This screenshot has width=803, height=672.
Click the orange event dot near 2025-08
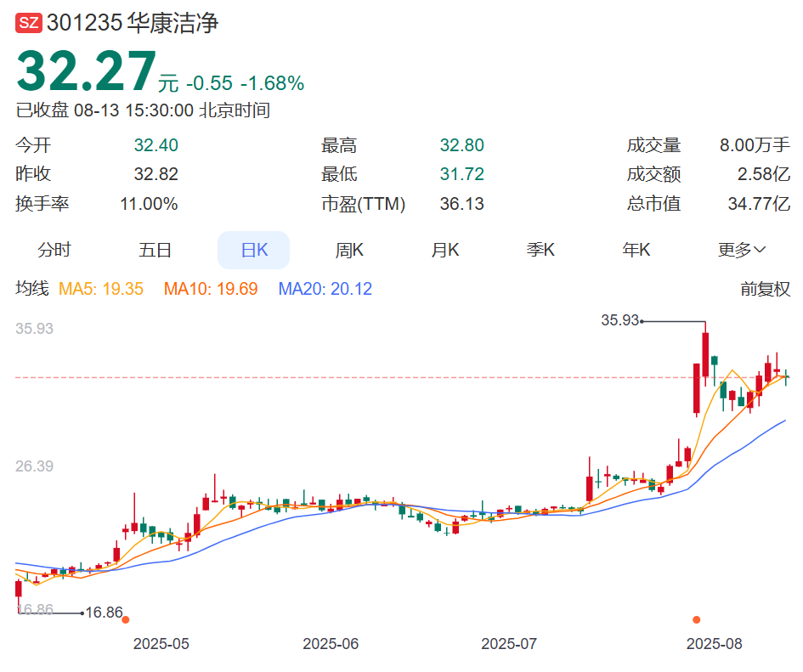click(697, 619)
